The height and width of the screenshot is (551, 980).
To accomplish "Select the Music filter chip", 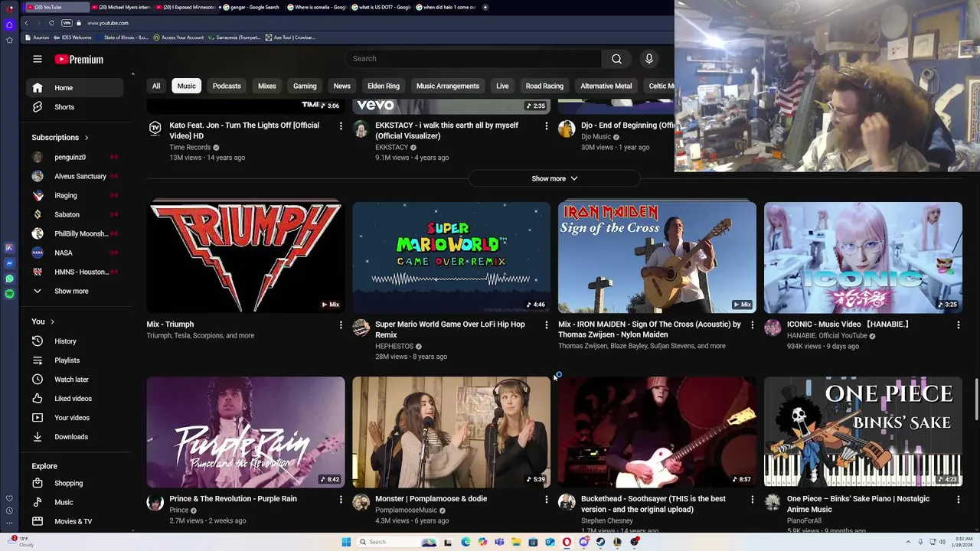I will (x=187, y=86).
